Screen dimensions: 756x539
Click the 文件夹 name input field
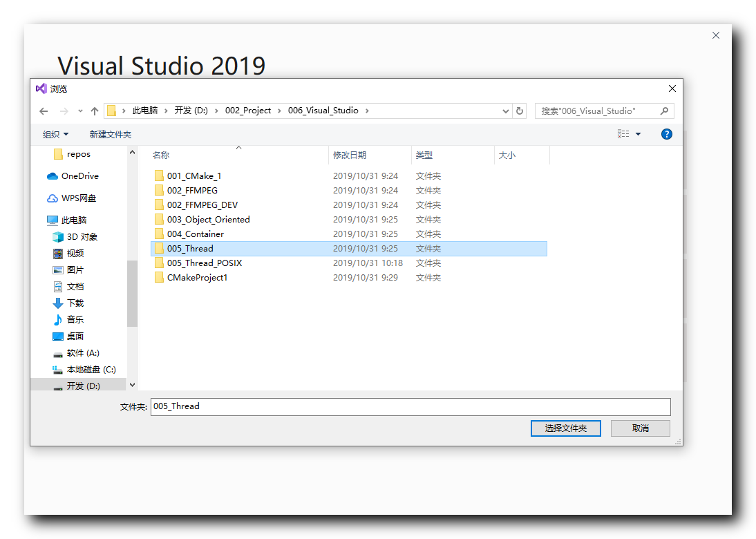point(410,407)
